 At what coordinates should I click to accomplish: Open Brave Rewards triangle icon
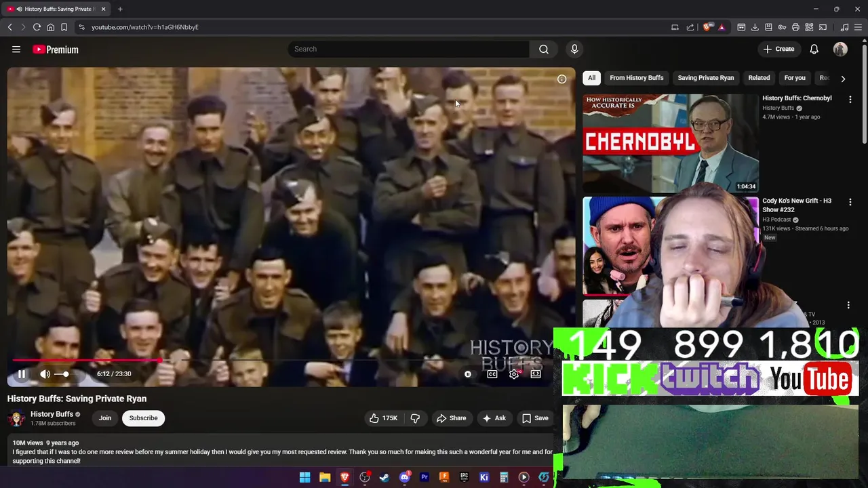(x=722, y=27)
